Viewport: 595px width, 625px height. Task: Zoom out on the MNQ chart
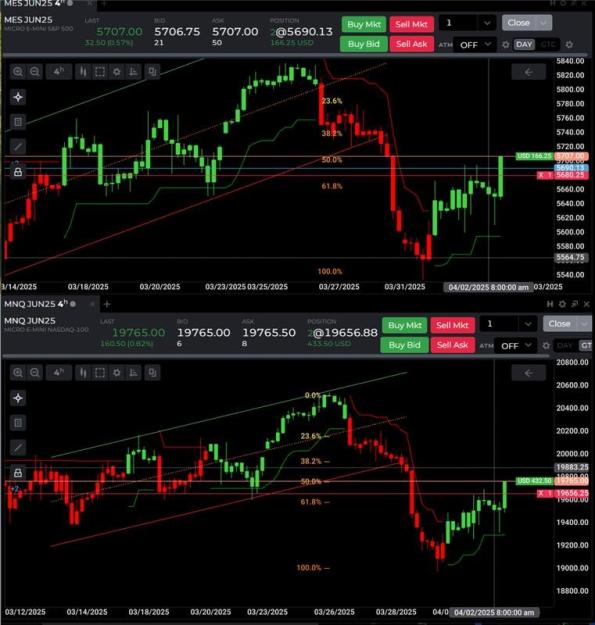pos(35,373)
